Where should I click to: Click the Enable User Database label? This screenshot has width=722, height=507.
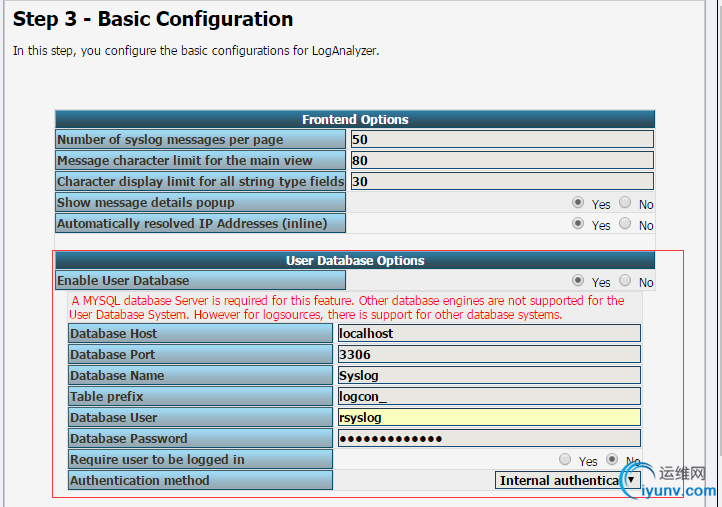[x=200, y=280]
